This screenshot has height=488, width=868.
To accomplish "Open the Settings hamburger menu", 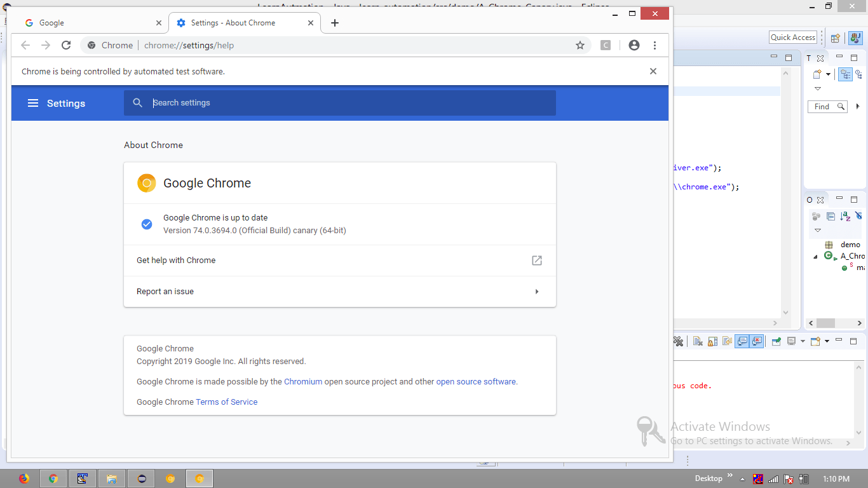I will 33,103.
